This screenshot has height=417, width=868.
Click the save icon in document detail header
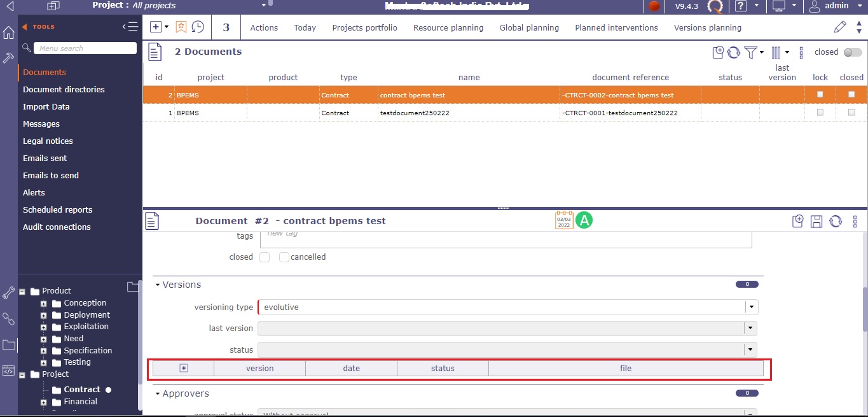click(817, 221)
